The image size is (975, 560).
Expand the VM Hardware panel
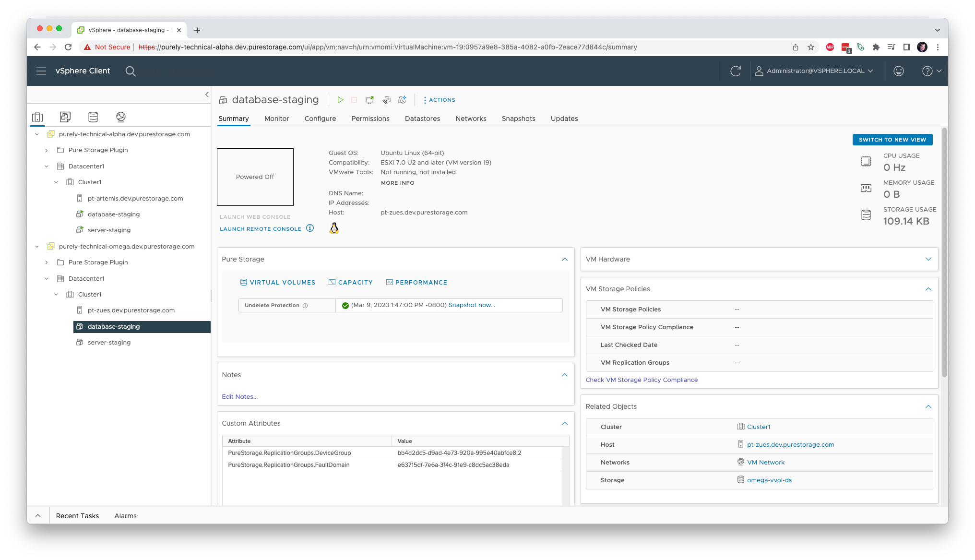tap(928, 260)
